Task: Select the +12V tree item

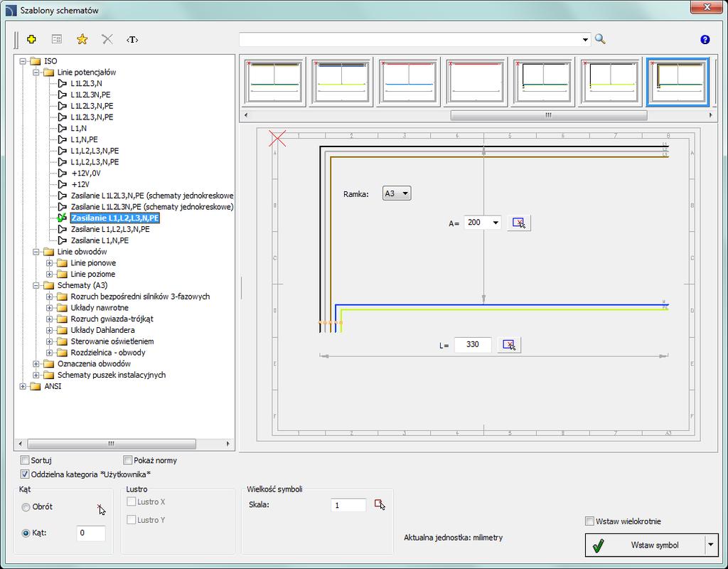Action: tap(80, 184)
